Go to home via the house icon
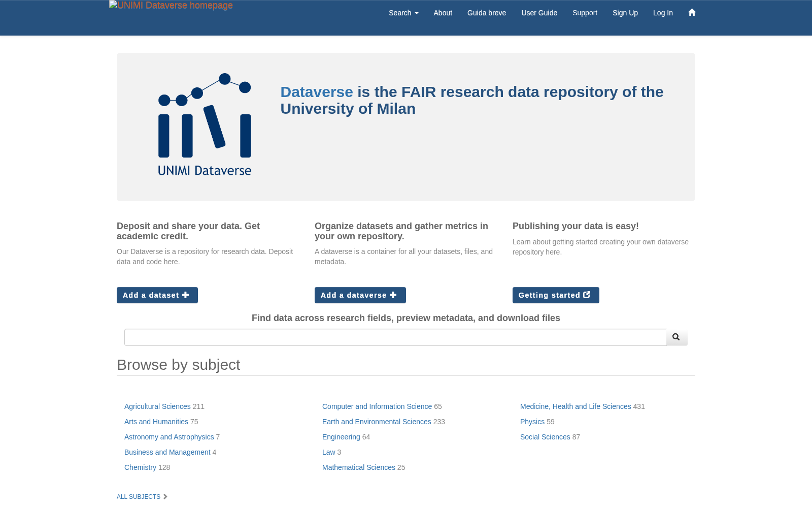This screenshot has height=508, width=812. coord(692,13)
